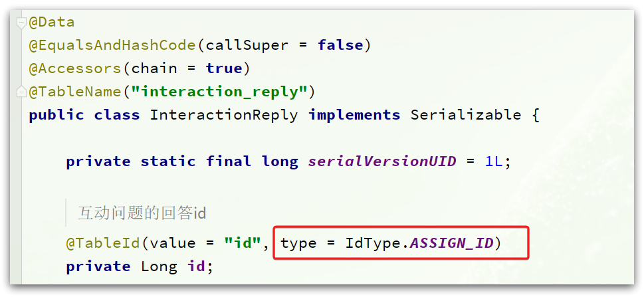This screenshot has height=297, width=644.
Task: Click the @TableId annotation
Action: (x=104, y=243)
